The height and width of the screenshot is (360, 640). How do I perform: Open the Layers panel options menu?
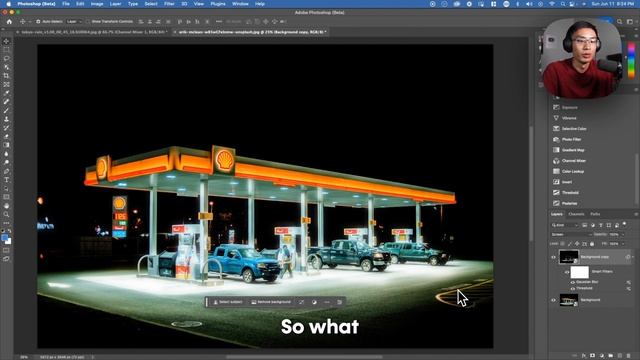point(636,214)
